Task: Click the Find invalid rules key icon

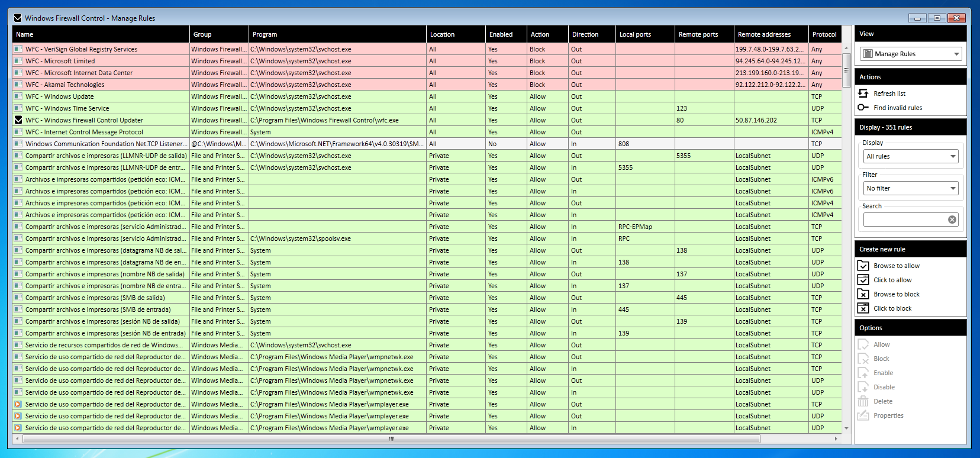Action: (863, 108)
